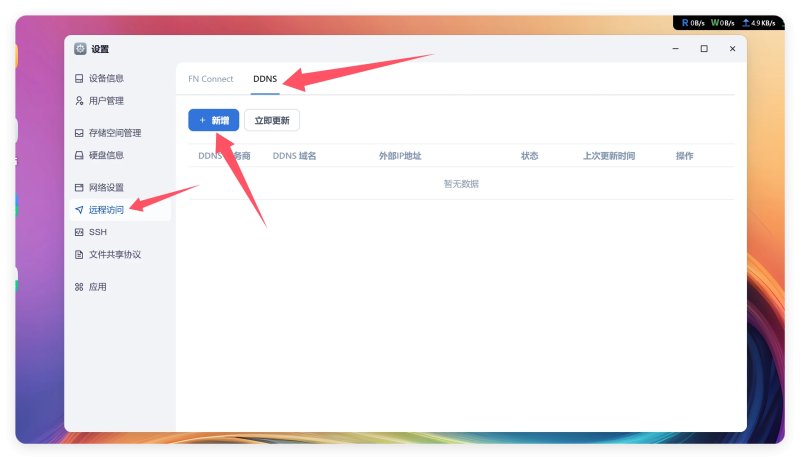The image size is (800, 459).
Task: Click the 操作 column header
Action: tap(684, 156)
